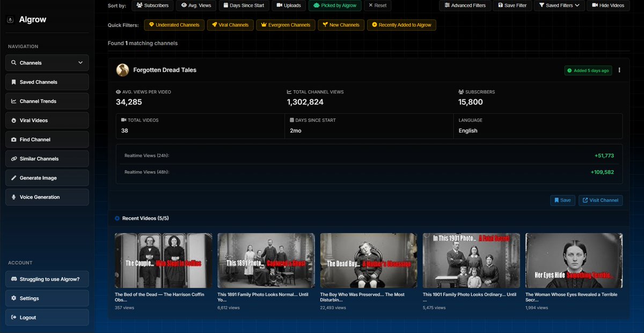Apply Evergreen Channels quick filter
The image size is (644, 333).
286,25
